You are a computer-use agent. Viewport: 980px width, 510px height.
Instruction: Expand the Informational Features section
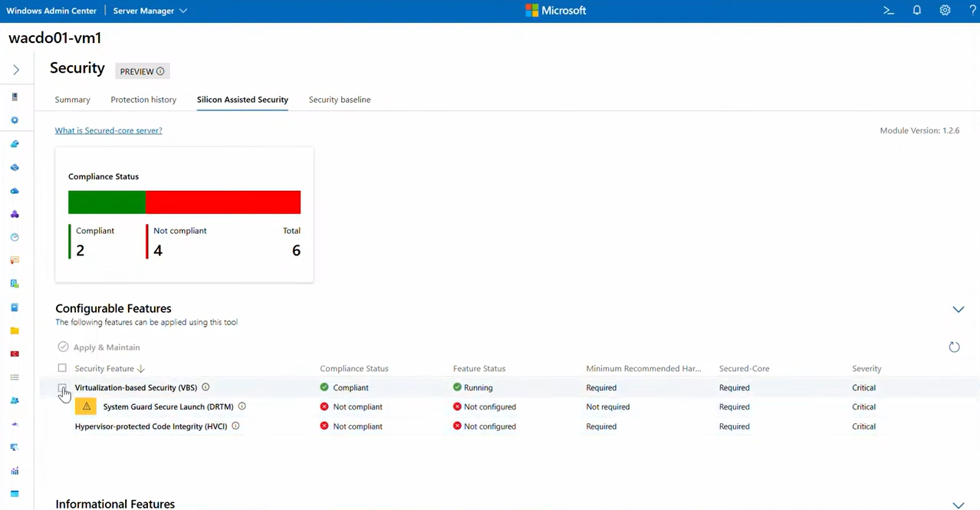tap(958, 505)
